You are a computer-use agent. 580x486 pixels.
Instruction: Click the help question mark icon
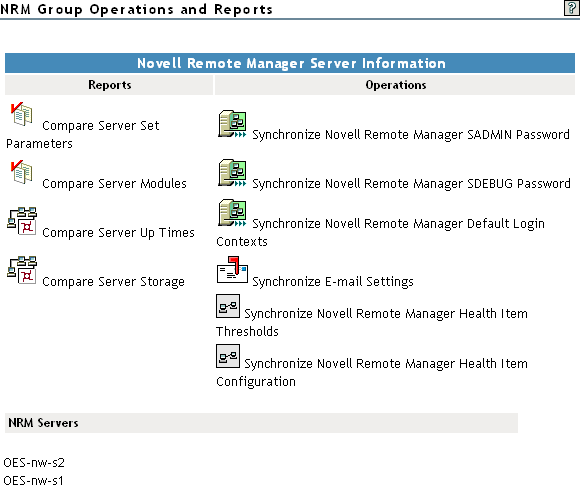571,8
